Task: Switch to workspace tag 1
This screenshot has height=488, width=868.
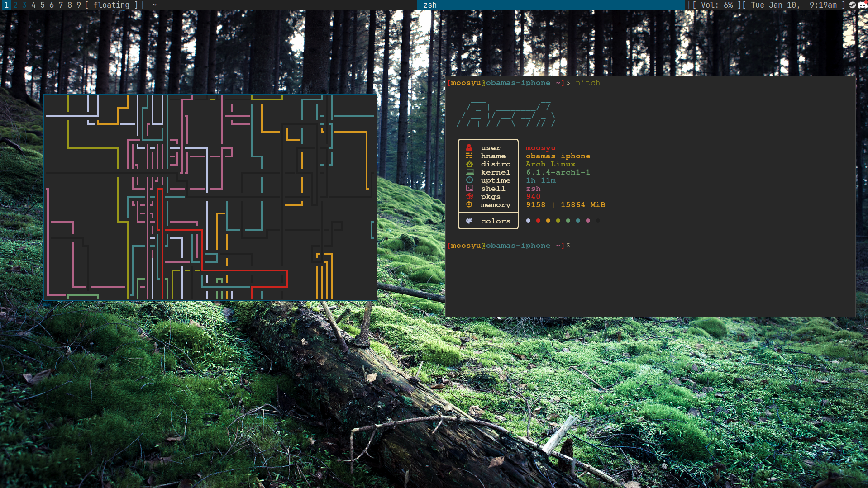Action: (6, 5)
